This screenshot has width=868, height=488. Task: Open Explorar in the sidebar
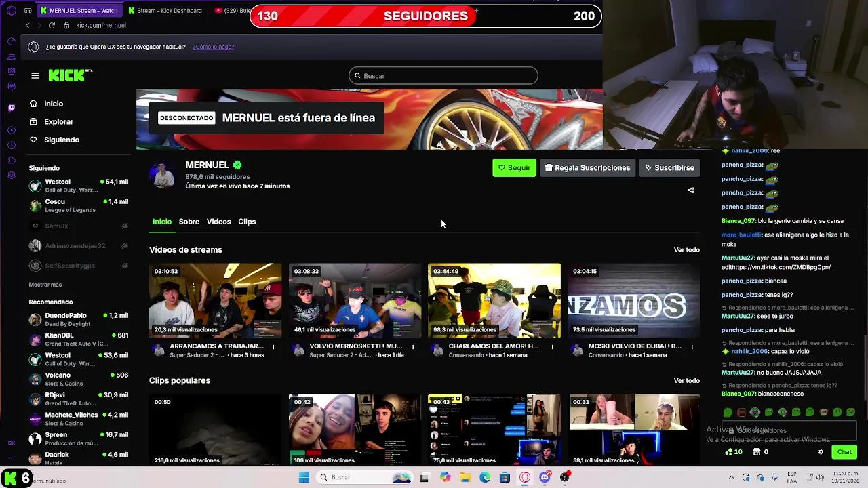pyautogui.click(x=51, y=122)
